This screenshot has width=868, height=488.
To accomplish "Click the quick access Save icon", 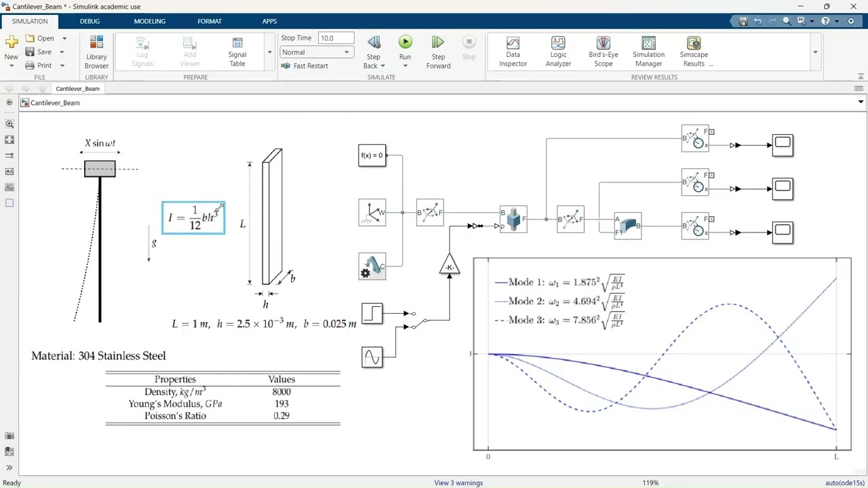I will [743, 21].
